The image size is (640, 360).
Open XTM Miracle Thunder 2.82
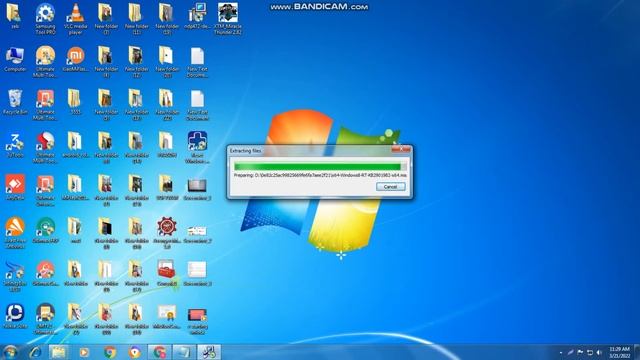click(228, 19)
